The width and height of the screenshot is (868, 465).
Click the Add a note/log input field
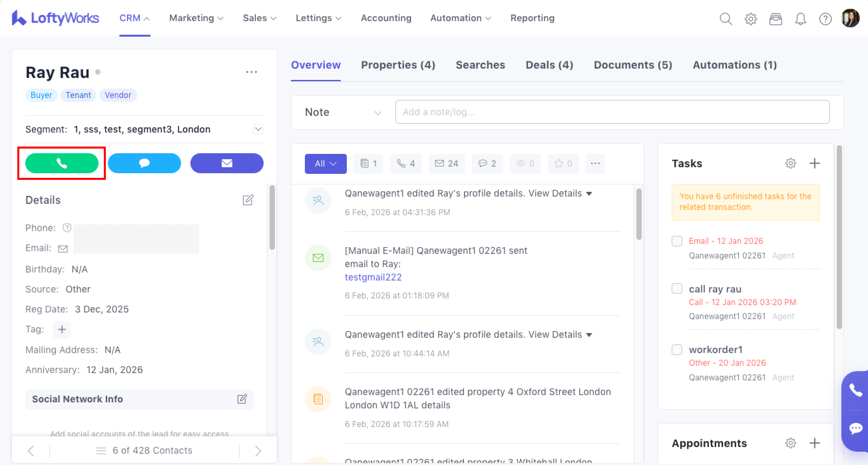pos(612,112)
